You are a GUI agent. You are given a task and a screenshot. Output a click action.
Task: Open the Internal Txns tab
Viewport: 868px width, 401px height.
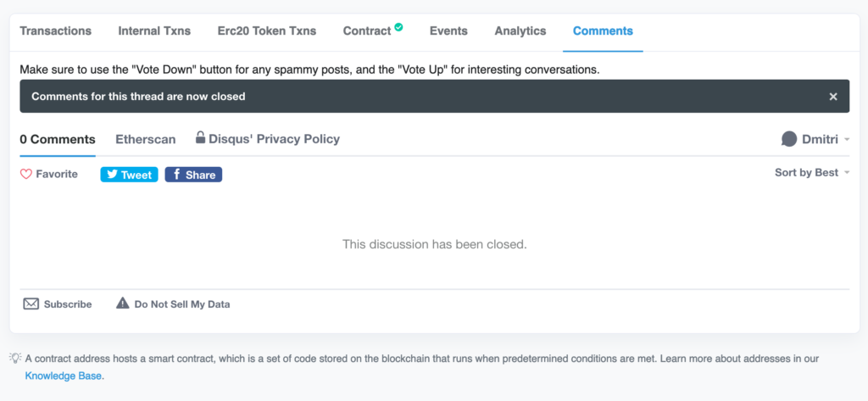point(154,31)
